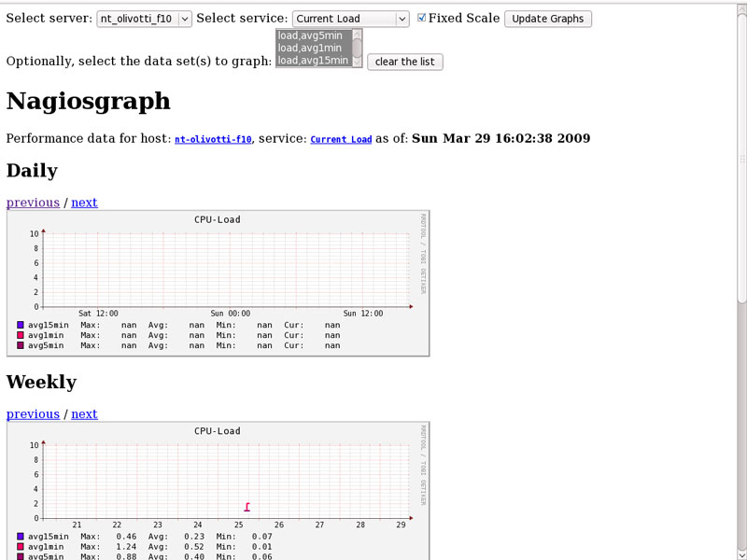The width and height of the screenshot is (747, 560).
Task: Open the Current Load service link
Action: [x=341, y=139]
